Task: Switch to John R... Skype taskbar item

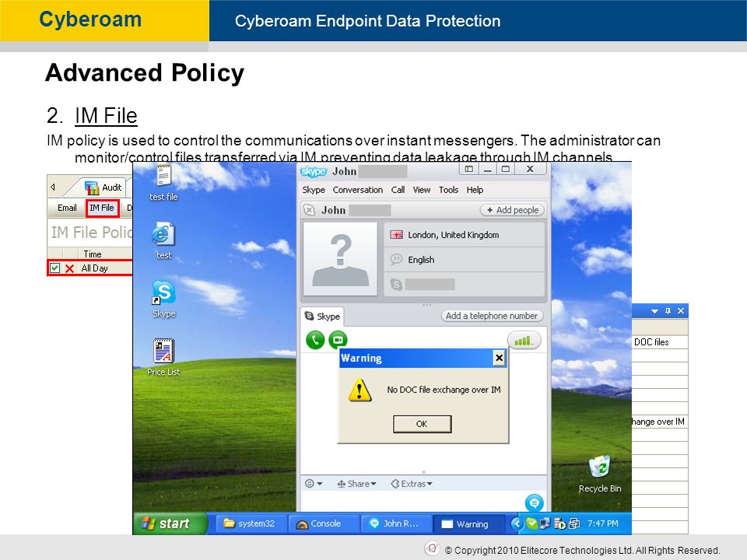Action: tap(395, 523)
